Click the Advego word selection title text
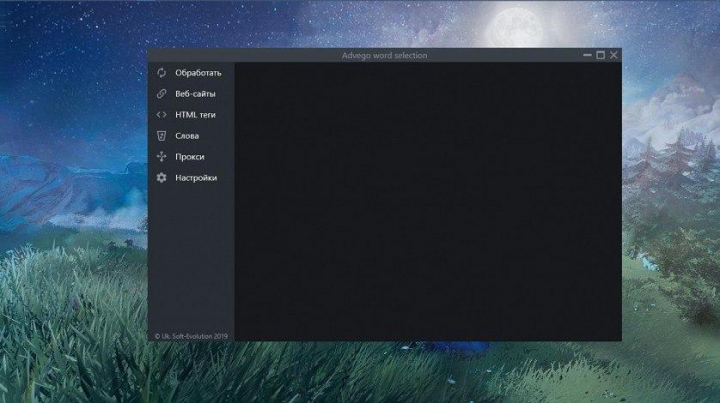Image resolution: width=720 pixels, height=403 pixels. tap(384, 56)
